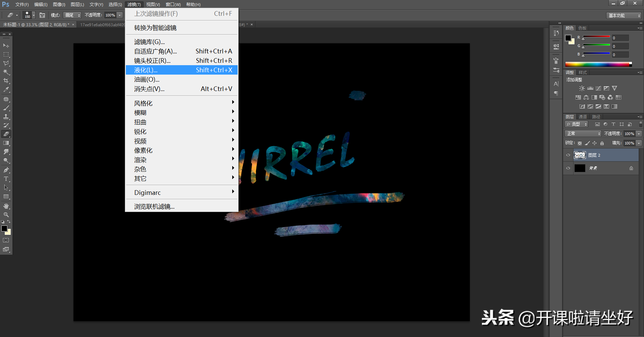Screen dimensions: 644x337
Task: Open the layer 不透明度 dropdown arrow
Action: [x=639, y=134]
